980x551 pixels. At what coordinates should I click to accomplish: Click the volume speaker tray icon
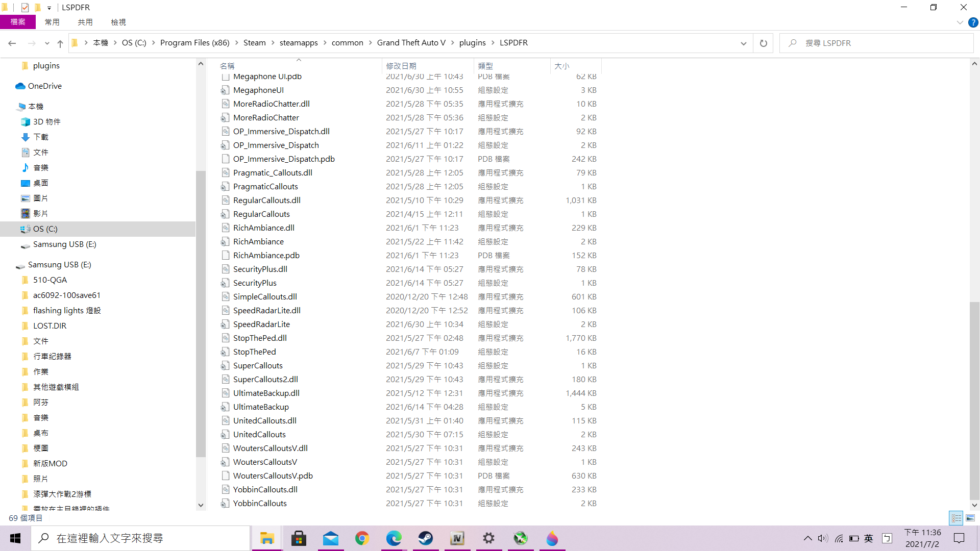(822, 538)
